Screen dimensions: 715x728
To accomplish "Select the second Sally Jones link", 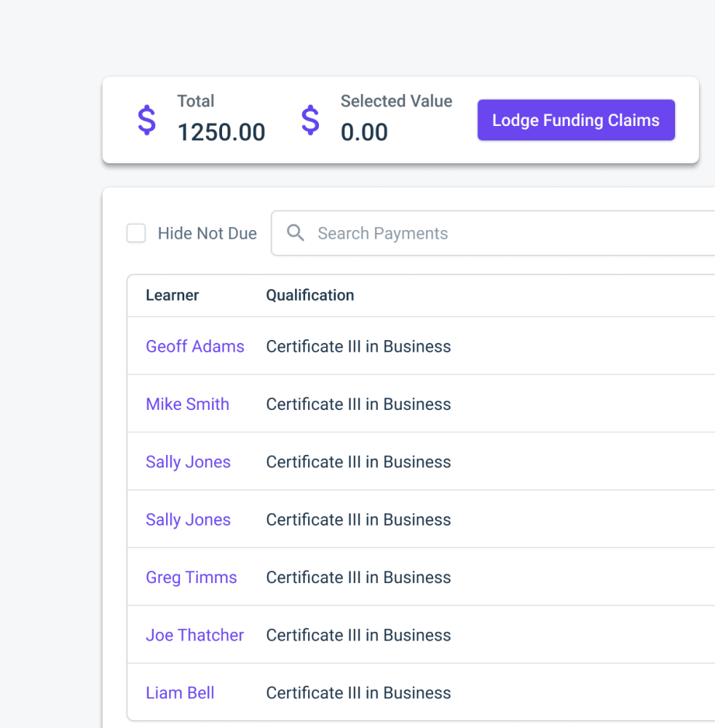I will (x=188, y=520).
